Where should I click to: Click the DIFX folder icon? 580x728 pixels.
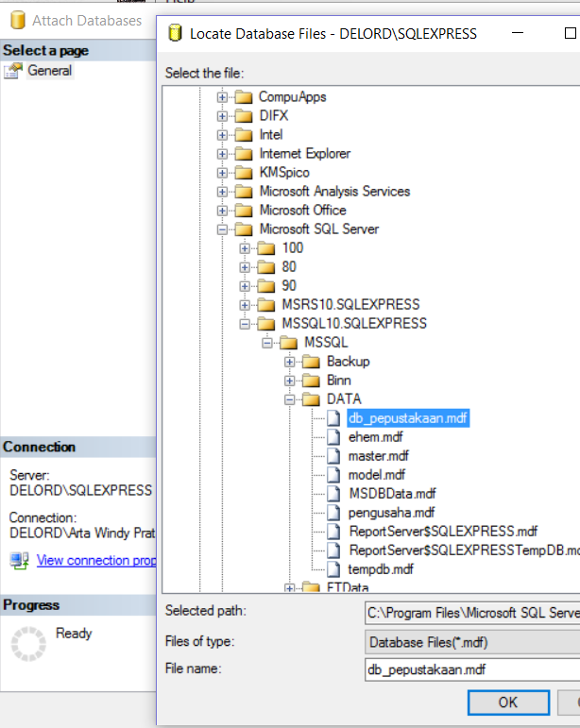point(244,115)
